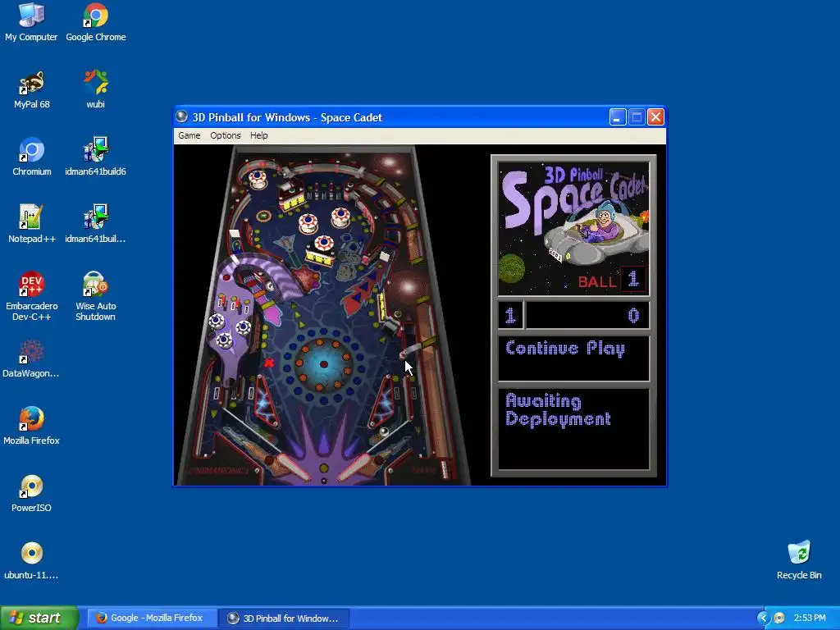Select the PowerISO desktop icon
840x630 pixels.
pos(32,493)
